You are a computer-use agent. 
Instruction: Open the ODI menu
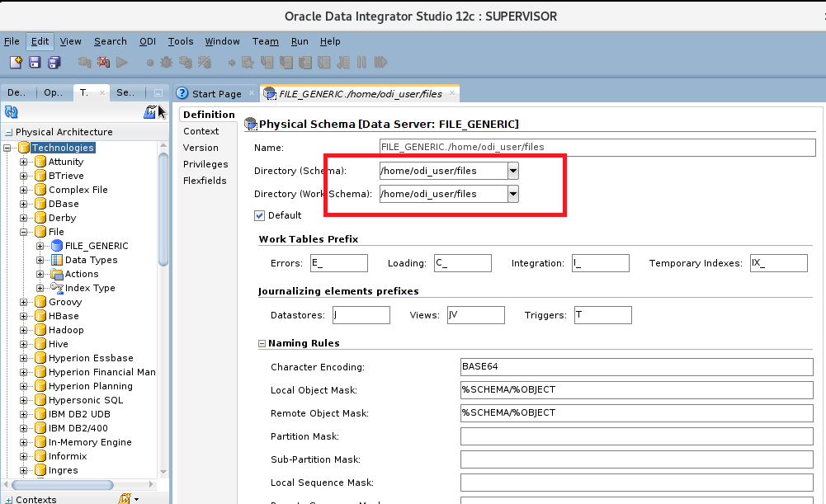(148, 41)
